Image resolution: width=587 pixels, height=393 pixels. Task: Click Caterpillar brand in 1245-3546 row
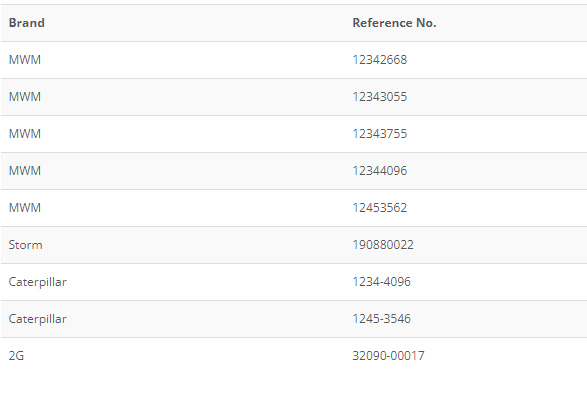click(x=37, y=319)
